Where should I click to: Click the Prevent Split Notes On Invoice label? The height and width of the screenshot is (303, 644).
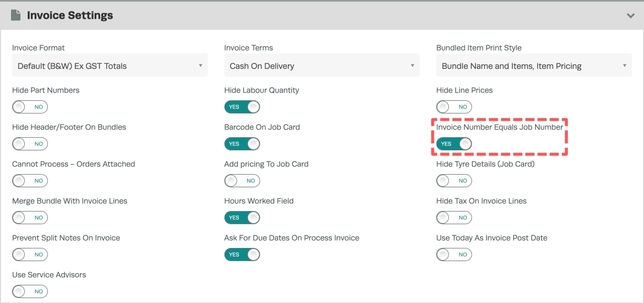click(x=66, y=238)
